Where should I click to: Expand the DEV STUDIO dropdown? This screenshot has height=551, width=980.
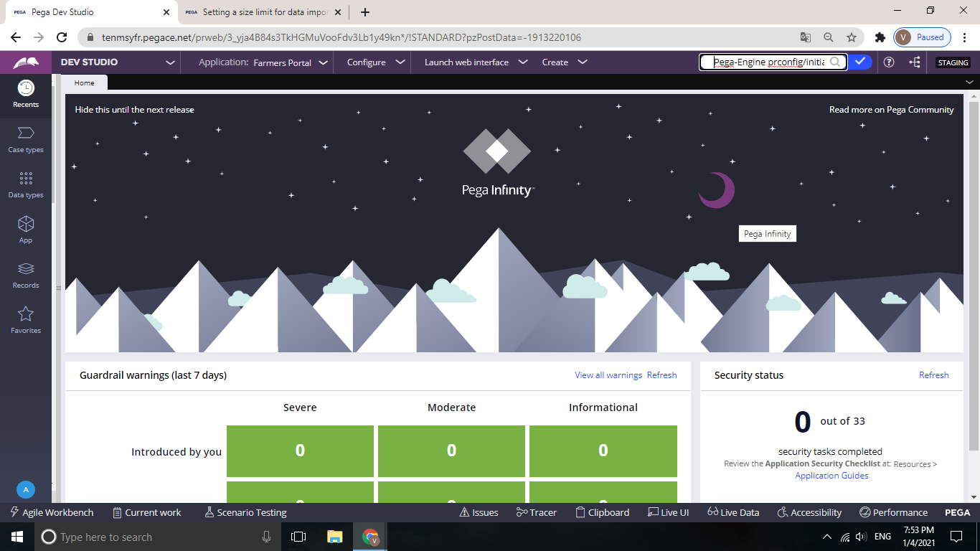pos(170,62)
